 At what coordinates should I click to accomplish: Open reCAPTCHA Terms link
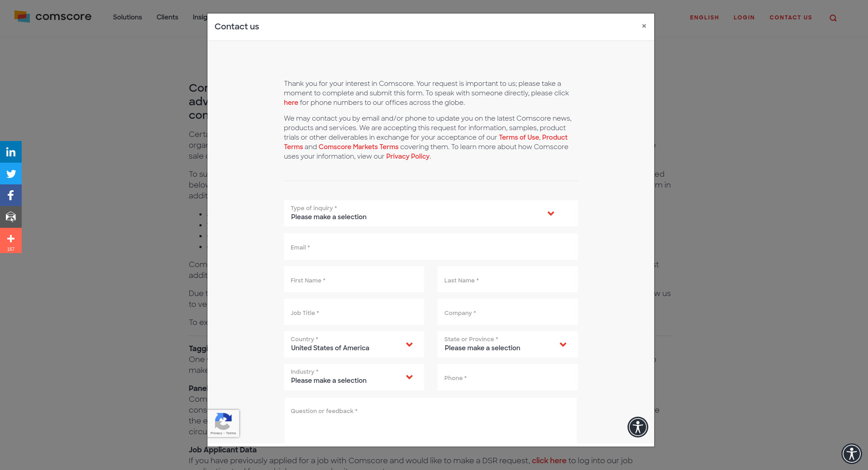(x=231, y=433)
